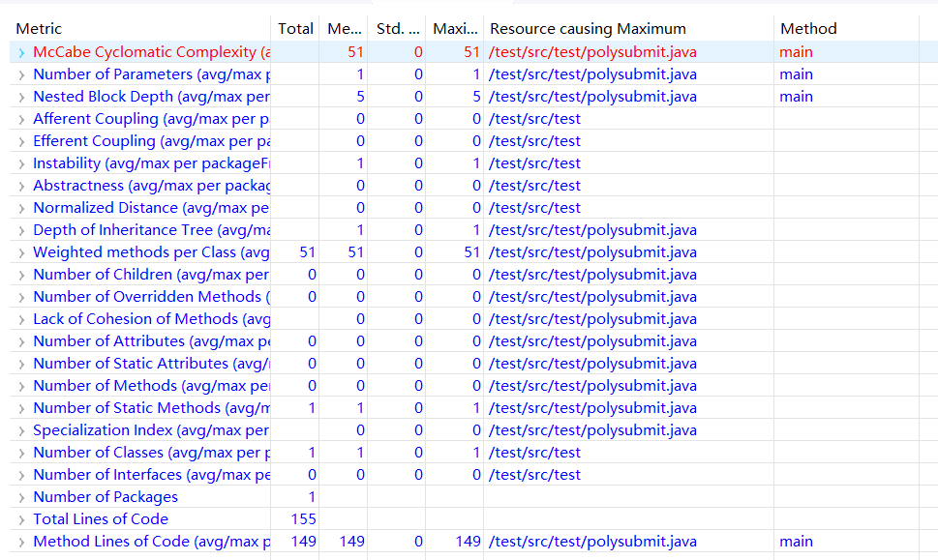Image resolution: width=938 pixels, height=560 pixels.
Task: Expand the Number of Interfaces row
Action: coord(21,475)
